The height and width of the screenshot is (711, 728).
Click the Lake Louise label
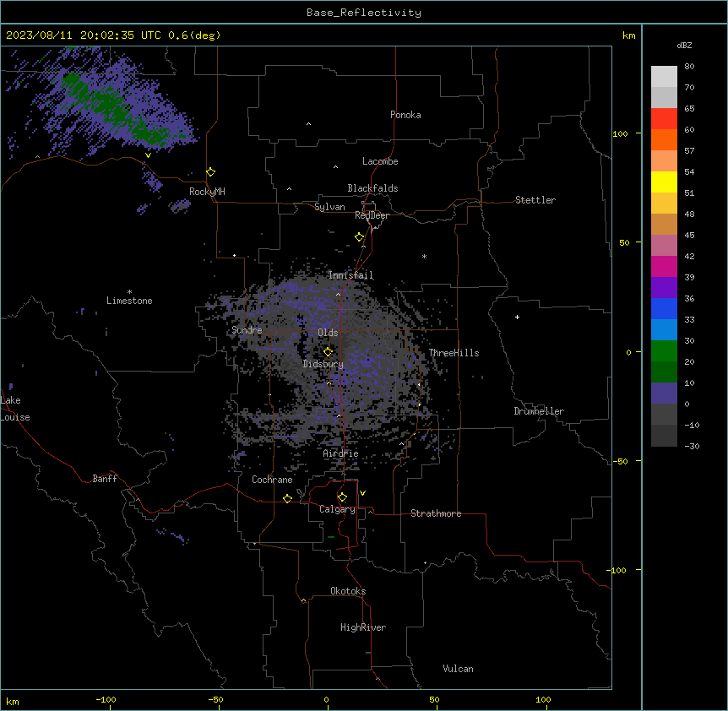click(15, 409)
